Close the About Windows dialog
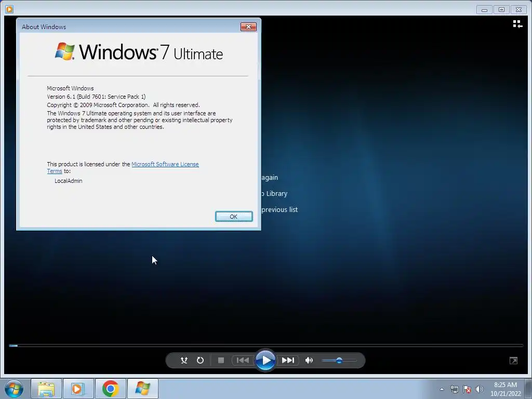Screen dimensions: 532x399 [x=248, y=27]
